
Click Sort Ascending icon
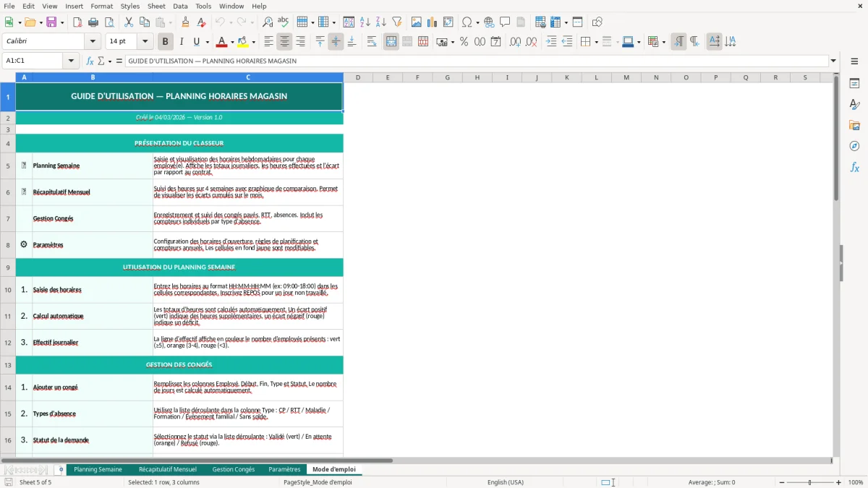(x=365, y=22)
